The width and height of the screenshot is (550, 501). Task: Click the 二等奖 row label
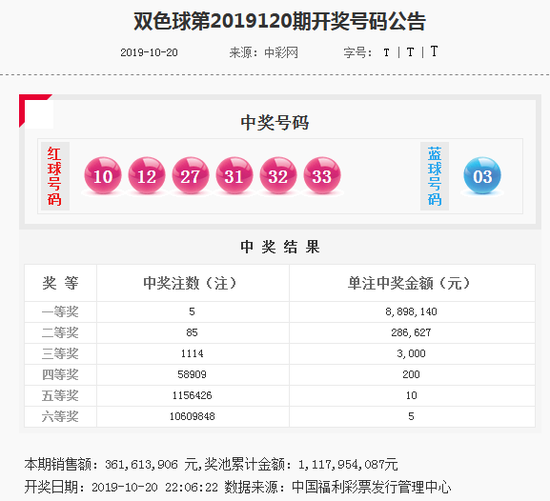(x=60, y=333)
